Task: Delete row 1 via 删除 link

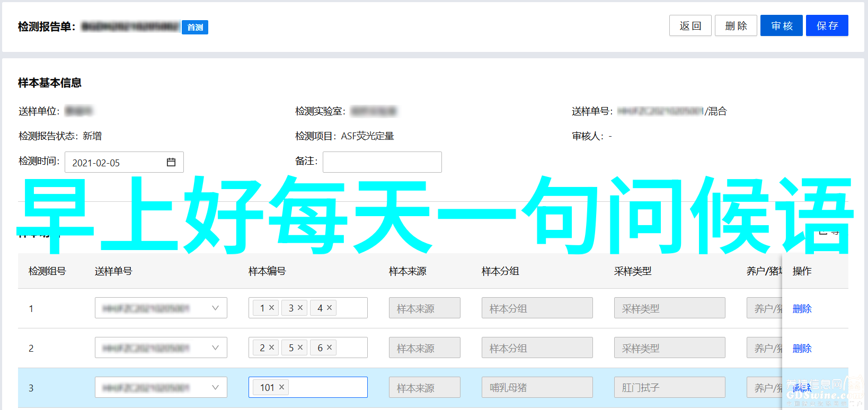Action: click(802, 308)
